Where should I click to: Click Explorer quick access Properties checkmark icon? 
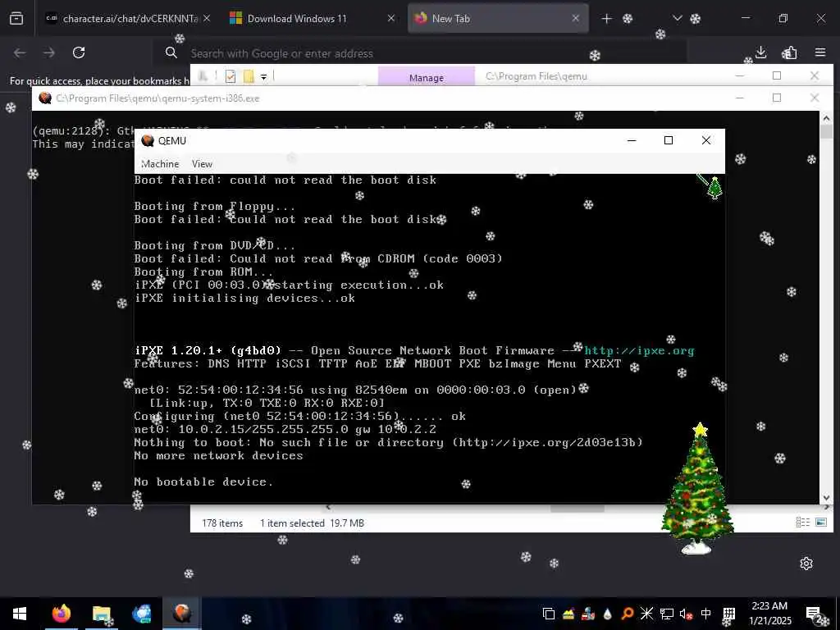pyautogui.click(x=231, y=76)
